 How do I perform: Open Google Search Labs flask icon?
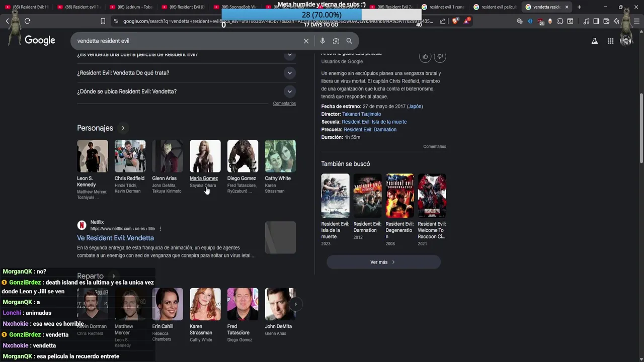(x=595, y=41)
